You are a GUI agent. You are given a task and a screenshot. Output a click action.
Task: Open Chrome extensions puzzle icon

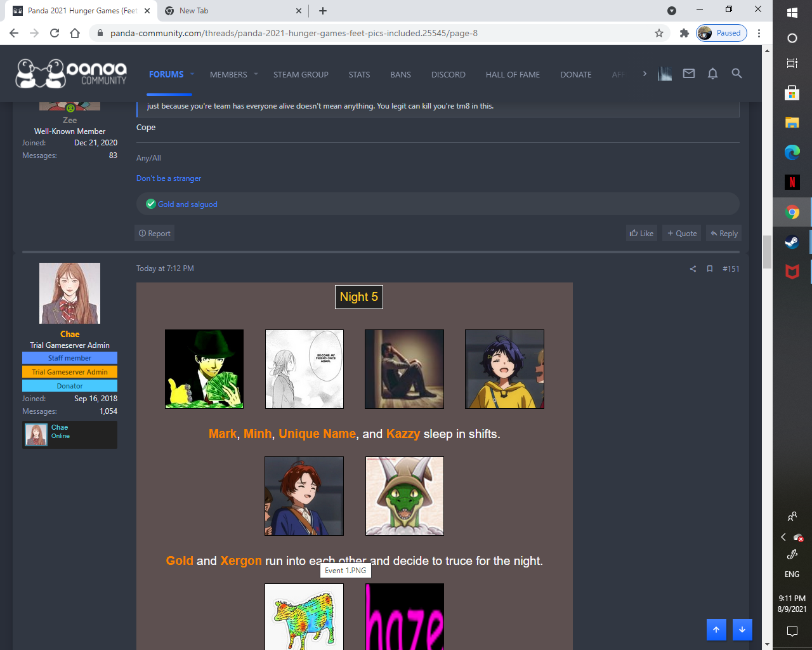(684, 33)
